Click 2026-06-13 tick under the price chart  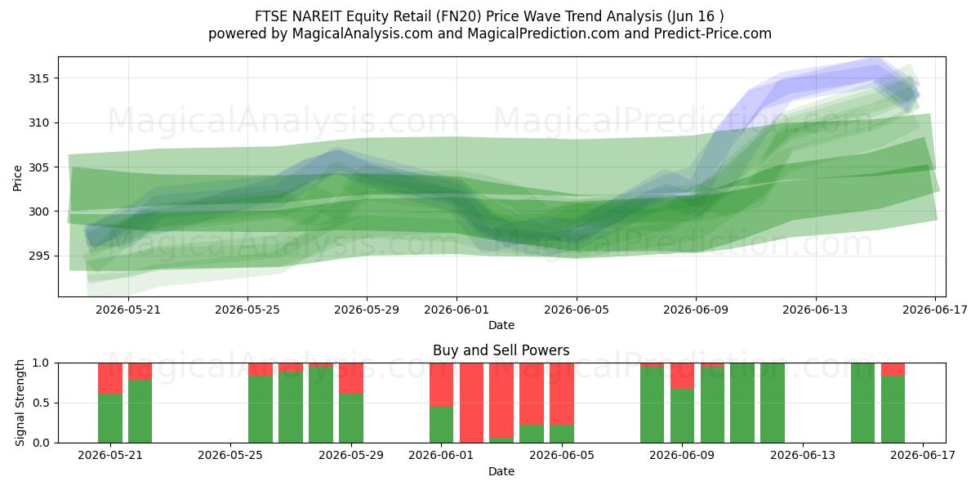pyautogui.click(x=815, y=310)
